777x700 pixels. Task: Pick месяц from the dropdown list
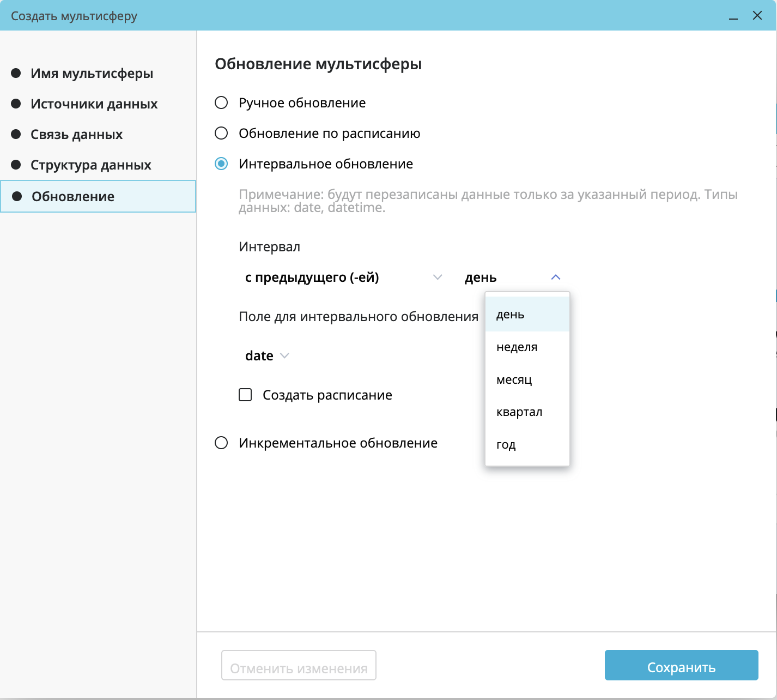click(527, 380)
